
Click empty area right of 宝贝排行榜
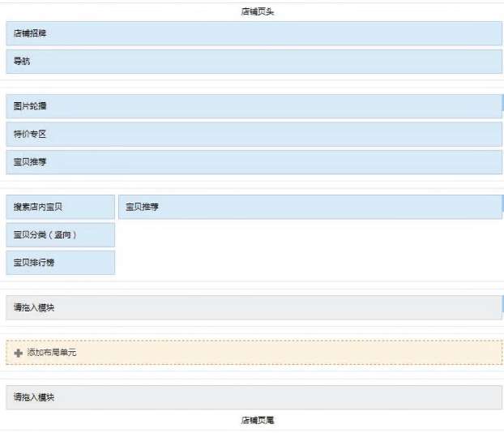[310, 263]
